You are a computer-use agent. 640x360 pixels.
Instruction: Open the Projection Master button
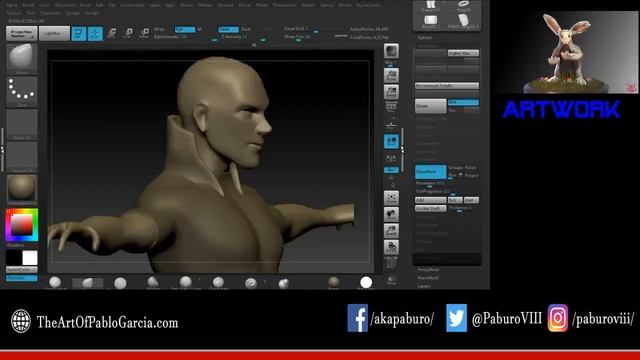(x=21, y=33)
